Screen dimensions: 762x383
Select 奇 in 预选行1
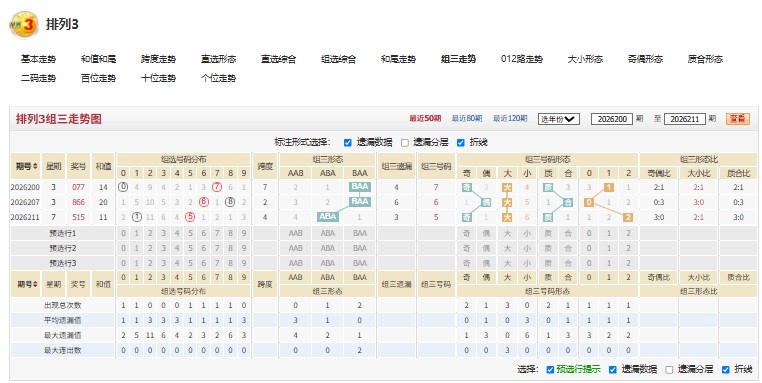467,234
